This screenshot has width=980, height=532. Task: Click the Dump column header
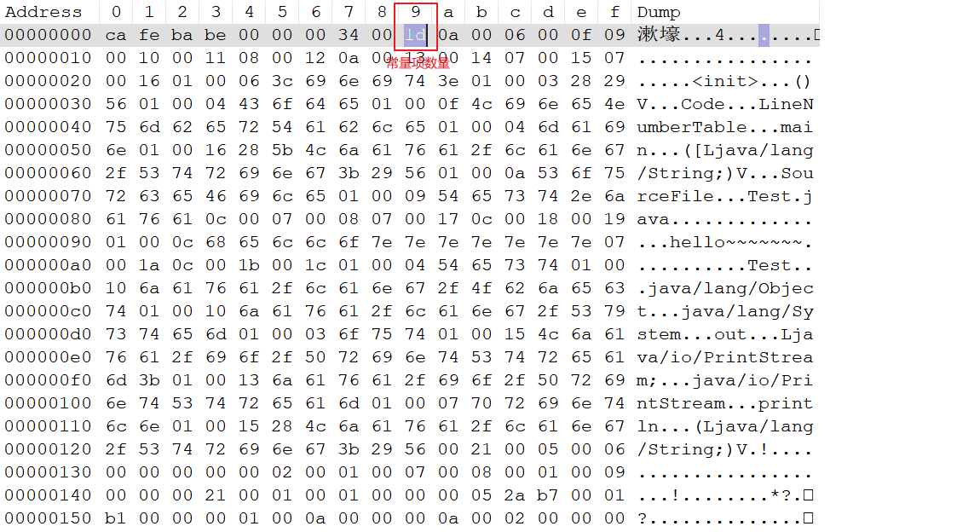pyautogui.click(x=658, y=12)
